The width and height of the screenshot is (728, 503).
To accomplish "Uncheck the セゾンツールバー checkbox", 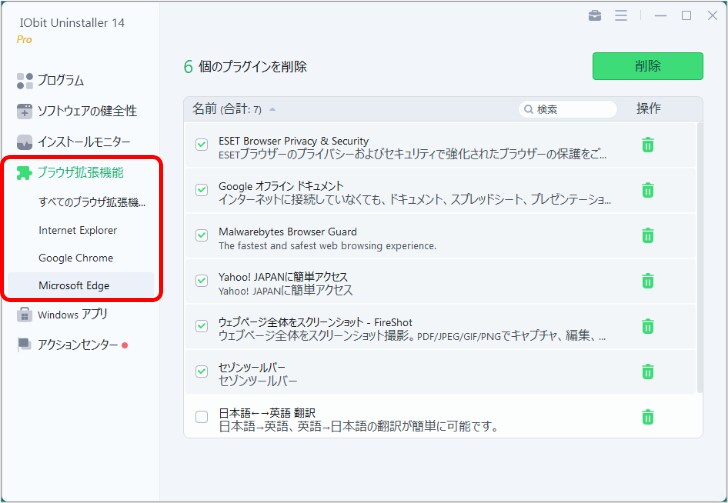I will 202,371.
